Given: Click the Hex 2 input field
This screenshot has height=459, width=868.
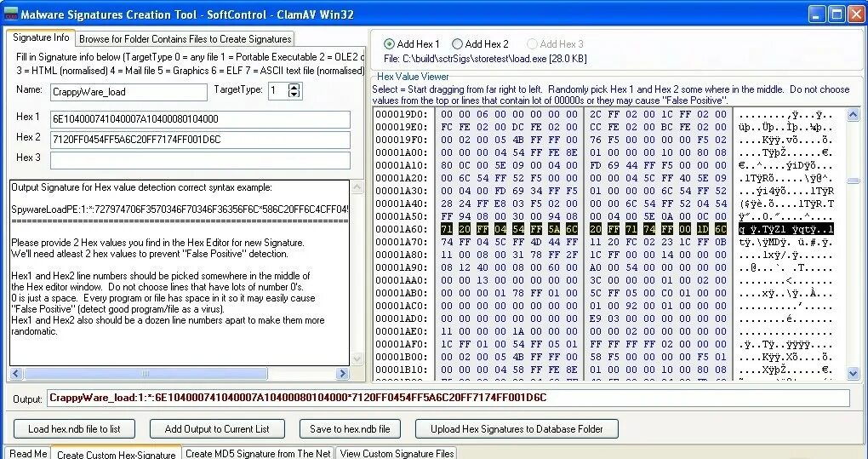Looking at the screenshot, I should (200, 140).
